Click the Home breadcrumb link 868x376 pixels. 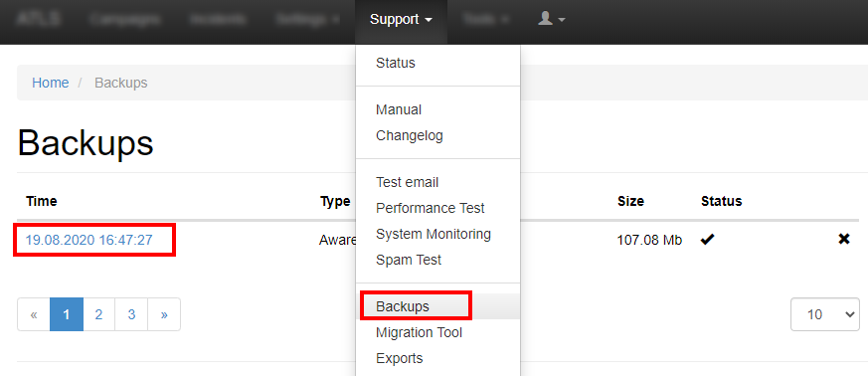pyautogui.click(x=51, y=84)
